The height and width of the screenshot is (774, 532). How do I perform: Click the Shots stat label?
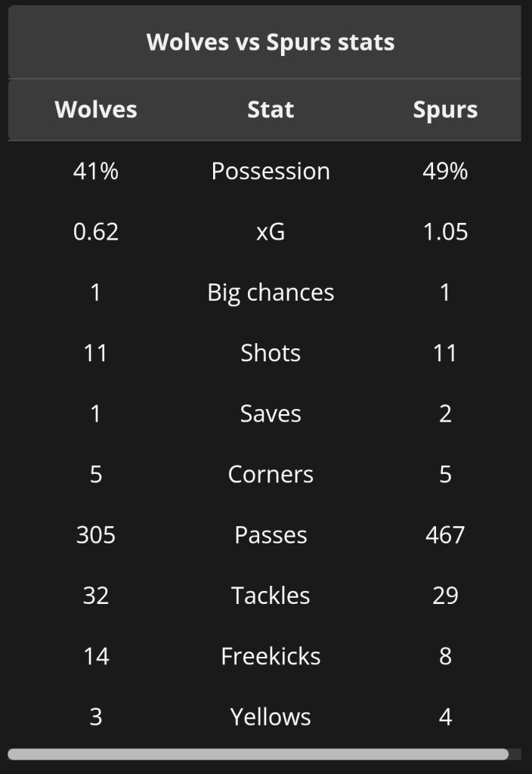point(271,353)
